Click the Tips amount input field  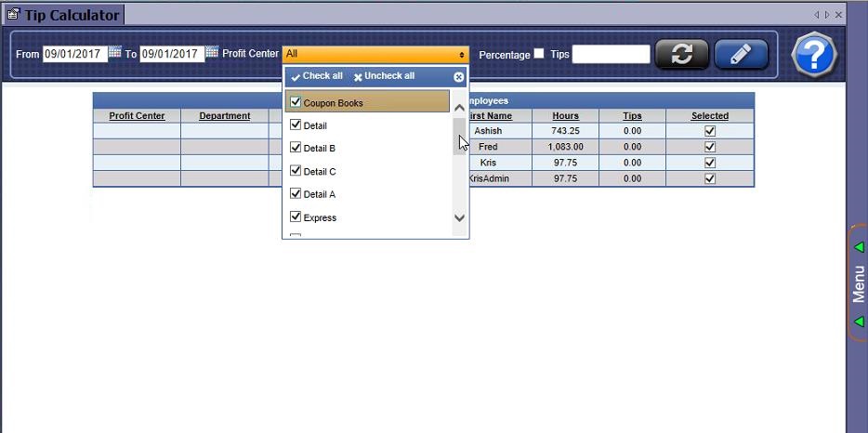(611, 54)
